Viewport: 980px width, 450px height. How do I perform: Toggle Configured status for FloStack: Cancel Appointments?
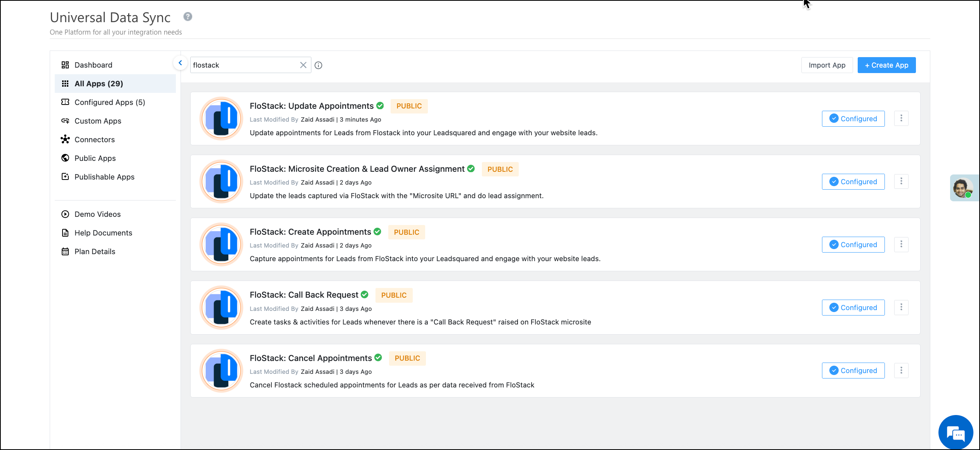coord(853,370)
